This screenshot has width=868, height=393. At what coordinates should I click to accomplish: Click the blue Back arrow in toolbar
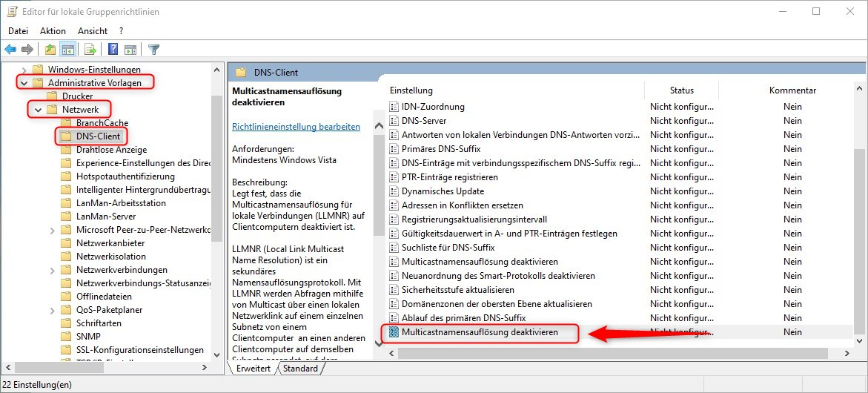[10, 50]
